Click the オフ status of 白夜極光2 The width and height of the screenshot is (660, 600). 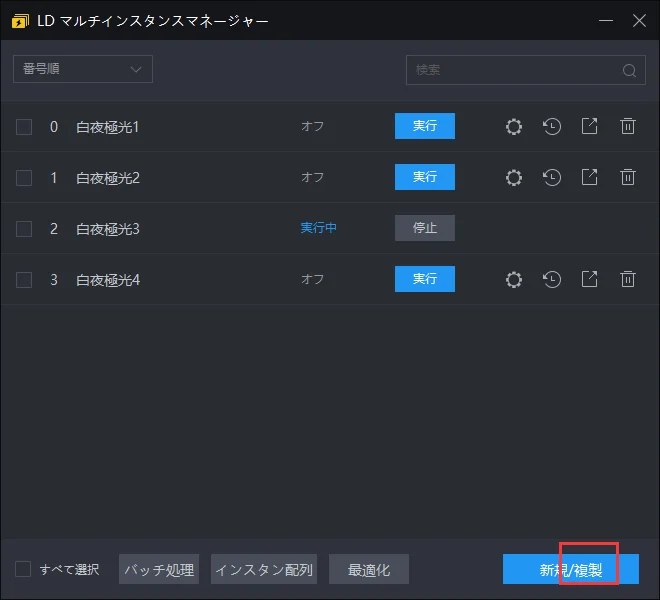click(x=312, y=177)
